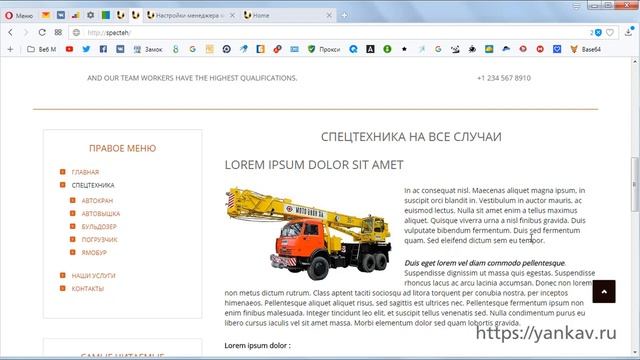Open the downloads panel
Viewport: 640px width, 360px height.
pyautogui.click(x=629, y=32)
